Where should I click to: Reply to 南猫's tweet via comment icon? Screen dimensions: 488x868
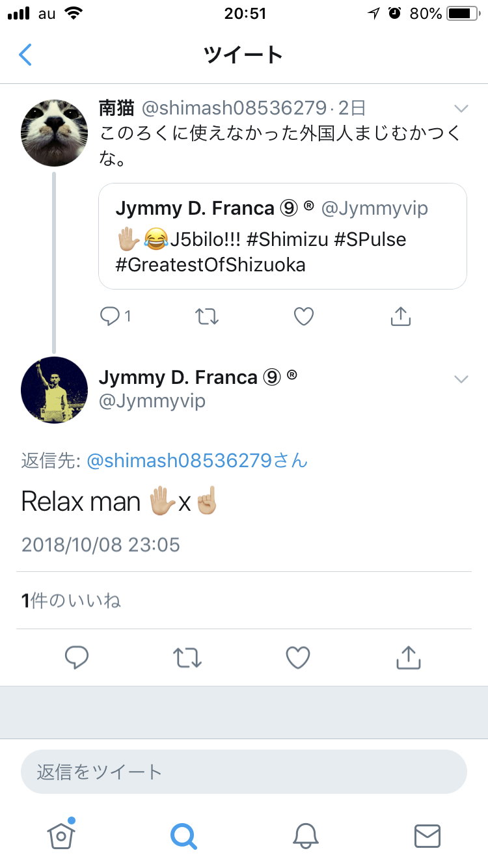pyautogui.click(x=110, y=316)
